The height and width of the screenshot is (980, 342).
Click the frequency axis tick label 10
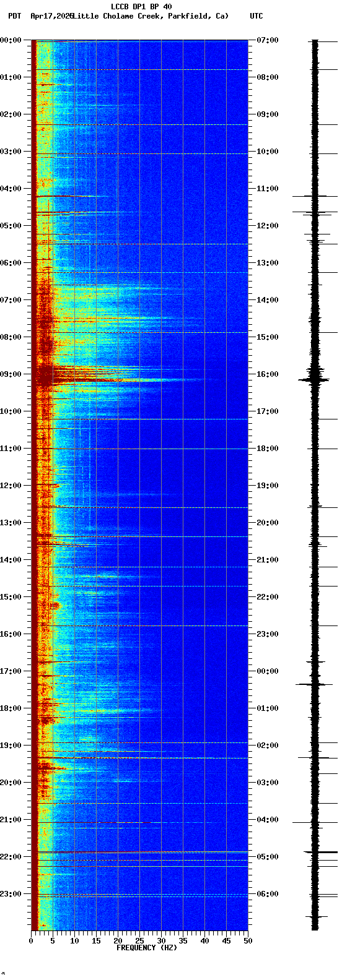click(74, 941)
